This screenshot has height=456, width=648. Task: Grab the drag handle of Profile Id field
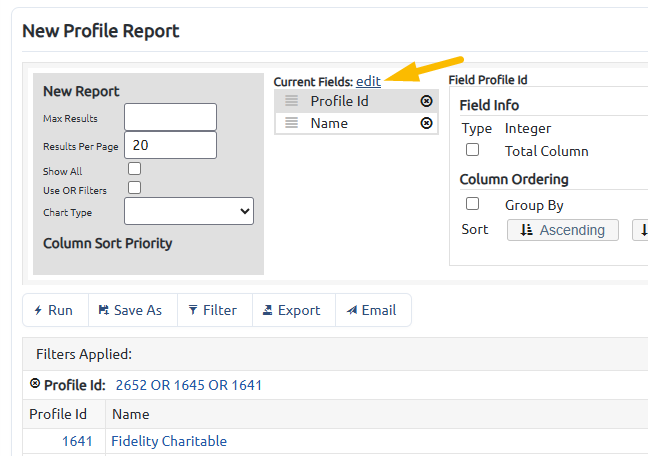[291, 101]
